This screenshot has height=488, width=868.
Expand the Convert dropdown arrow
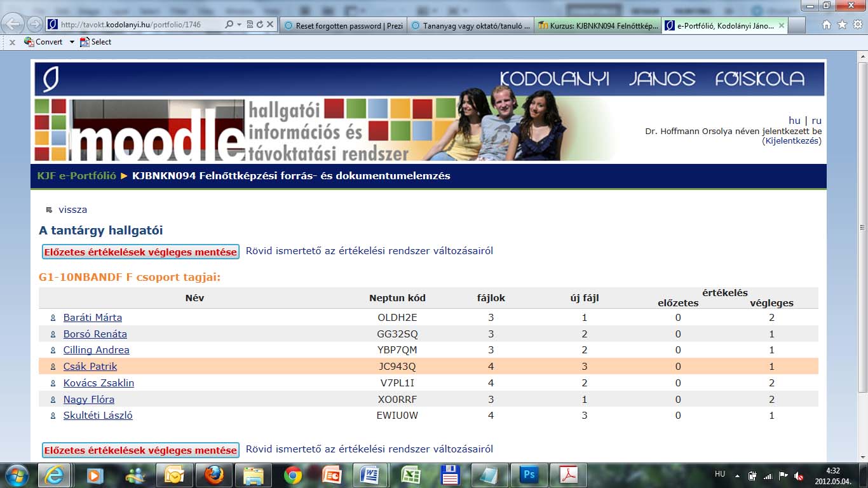tap(72, 42)
